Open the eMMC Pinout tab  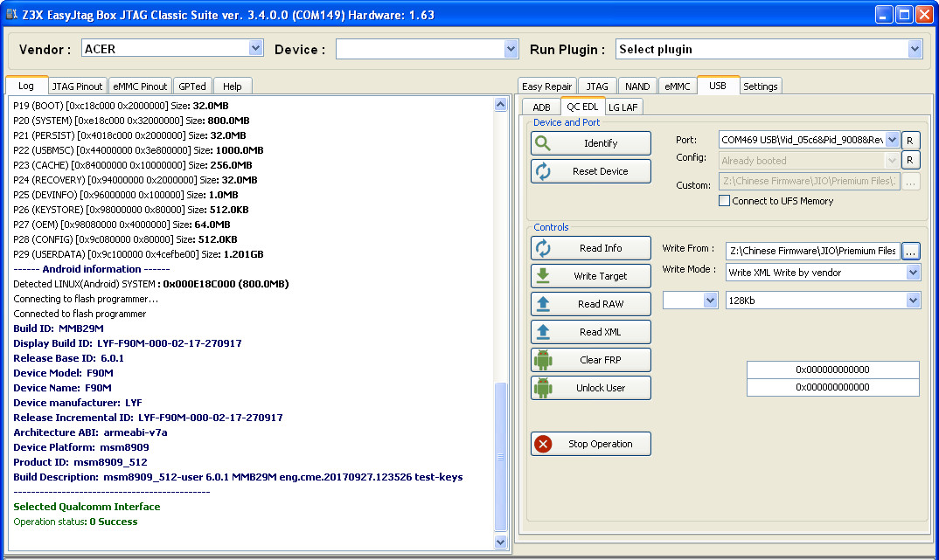coord(140,86)
